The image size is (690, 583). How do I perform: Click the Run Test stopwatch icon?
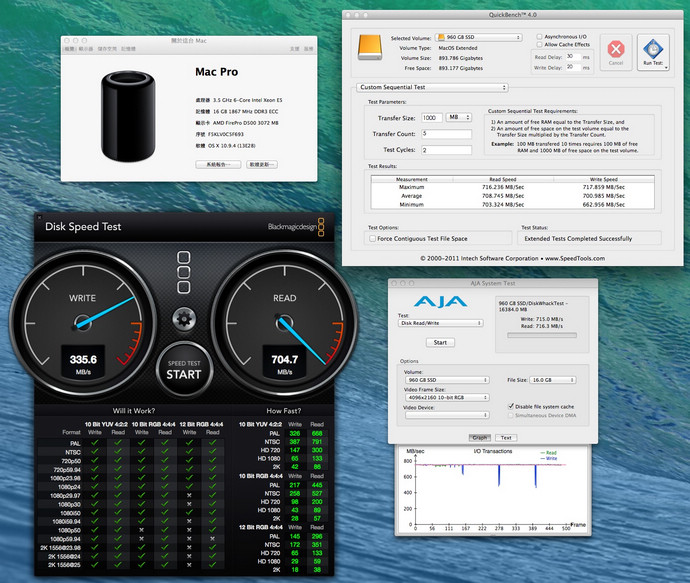coord(653,48)
